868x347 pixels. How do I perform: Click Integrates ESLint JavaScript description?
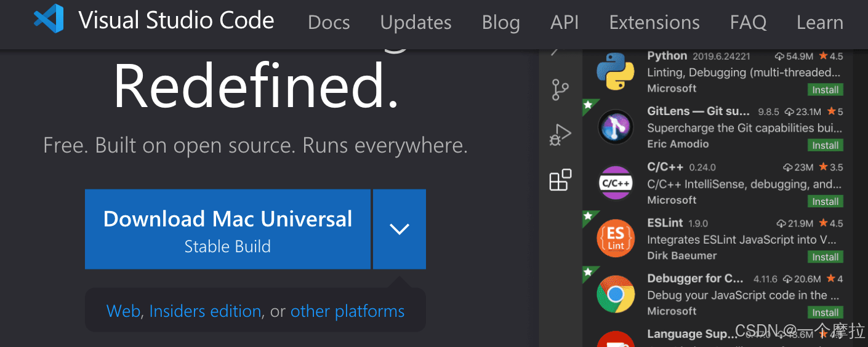(x=741, y=240)
